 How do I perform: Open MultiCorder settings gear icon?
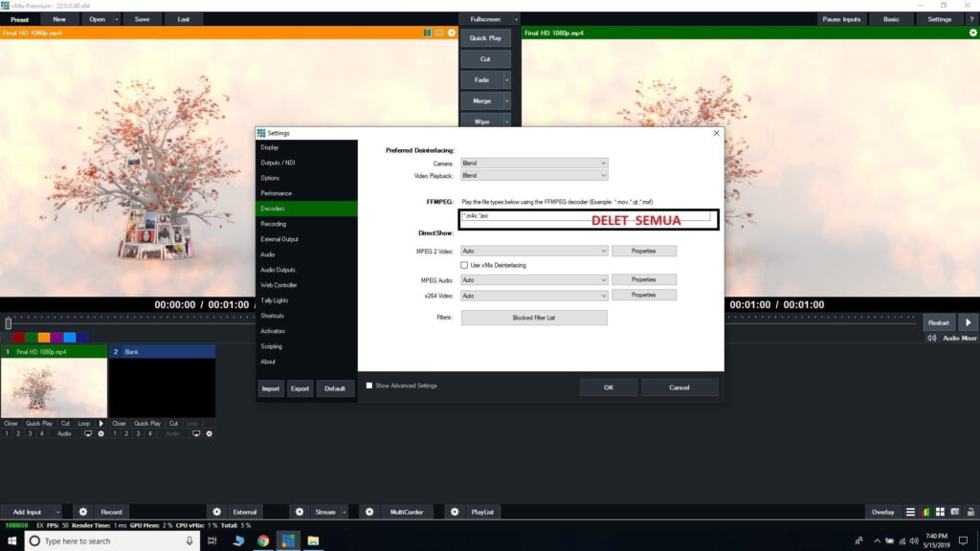coord(369,512)
